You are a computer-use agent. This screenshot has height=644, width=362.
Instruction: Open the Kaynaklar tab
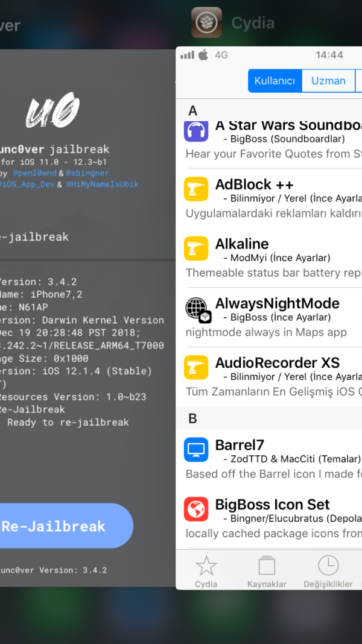(267, 571)
